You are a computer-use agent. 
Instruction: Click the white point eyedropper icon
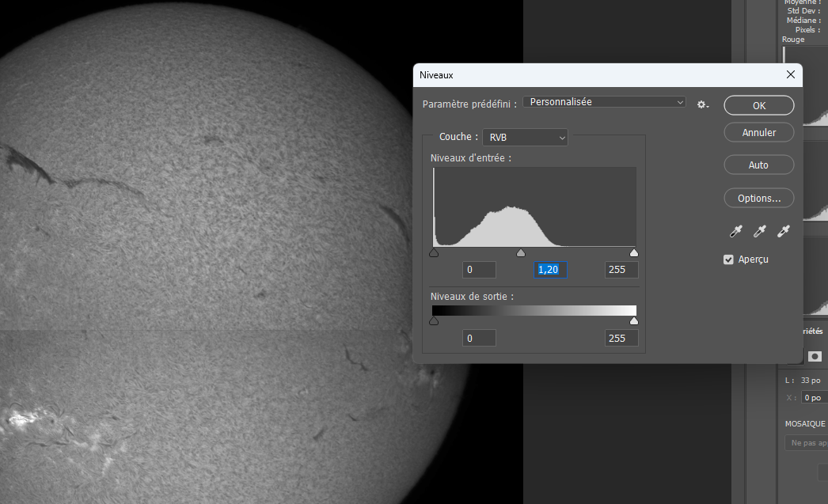783,231
